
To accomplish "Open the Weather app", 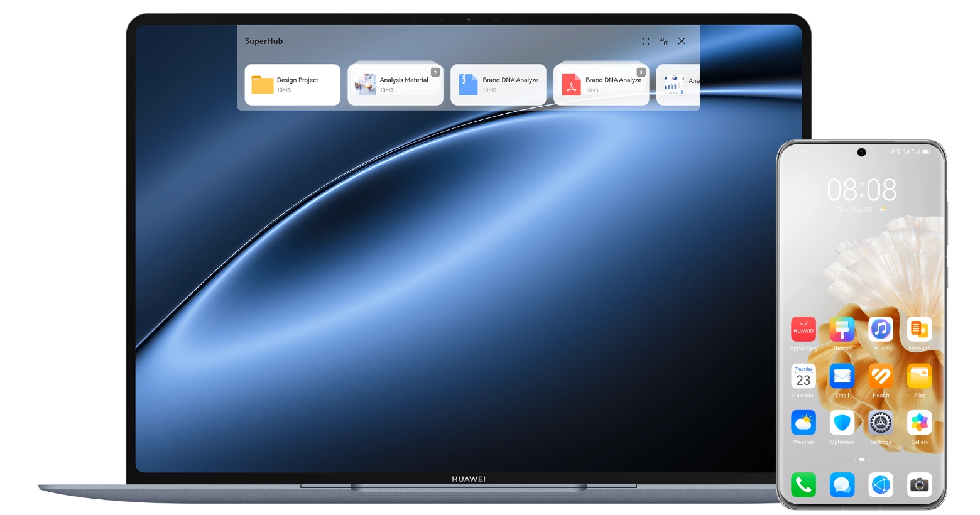I will pos(803,423).
